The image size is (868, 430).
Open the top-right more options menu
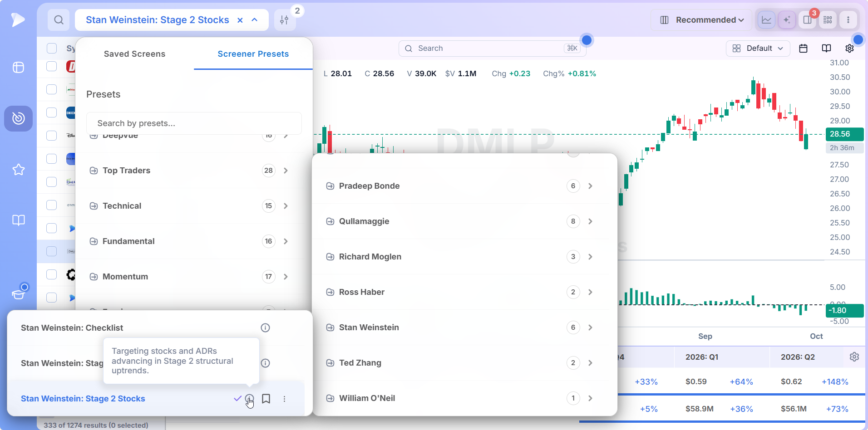(848, 20)
